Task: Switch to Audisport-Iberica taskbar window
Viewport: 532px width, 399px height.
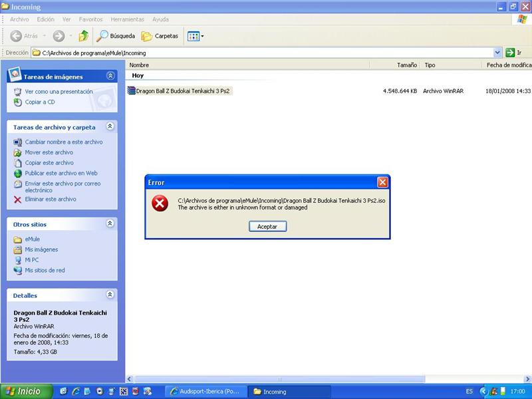Action: coord(205,392)
